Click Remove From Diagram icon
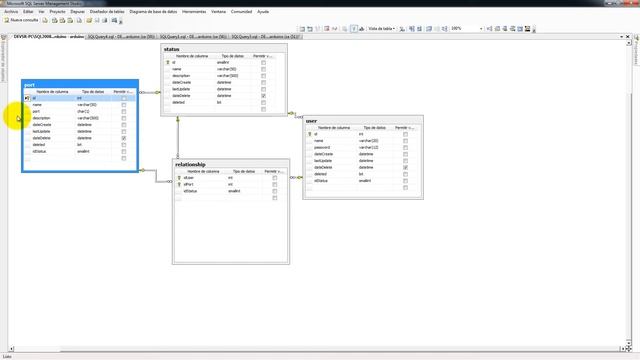Image resolution: width=640 pixels, height=360 pixels. tap(335, 29)
